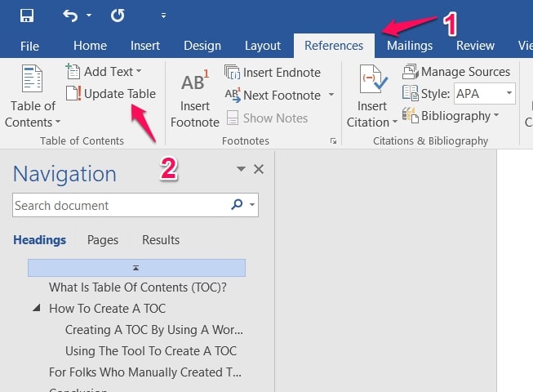Click the Next Footnote icon
The width and height of the screenshot is (533, 392).
click(x=233, y=95)
